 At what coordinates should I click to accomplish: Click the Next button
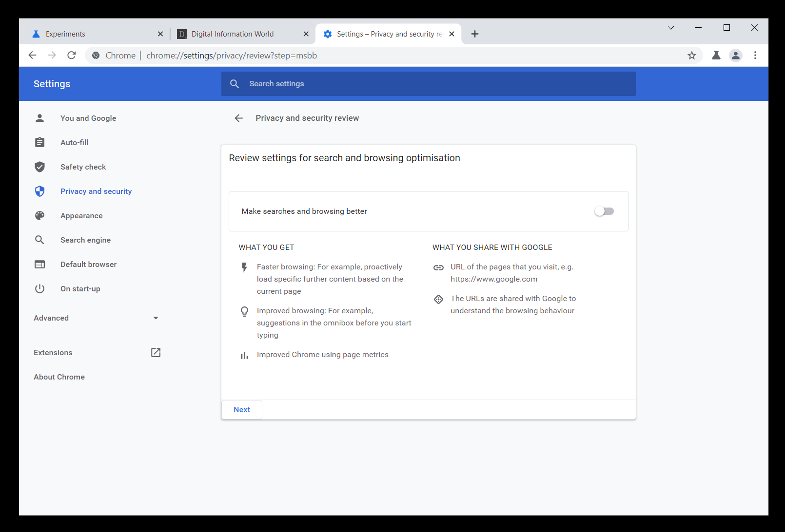[x=242, y=410]
